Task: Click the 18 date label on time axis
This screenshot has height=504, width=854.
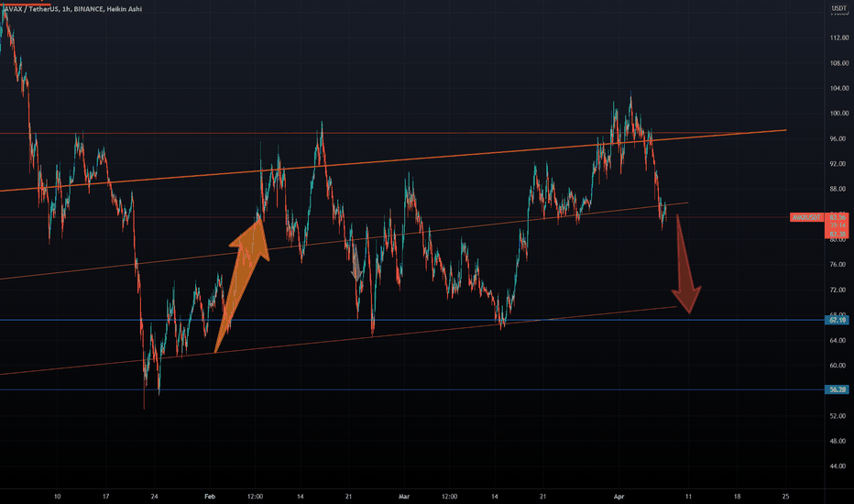Action: coord(737,497)
